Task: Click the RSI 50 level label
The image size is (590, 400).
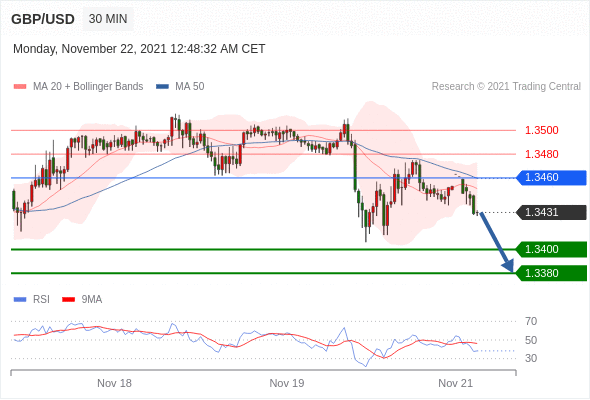Action: pos(531,340)
